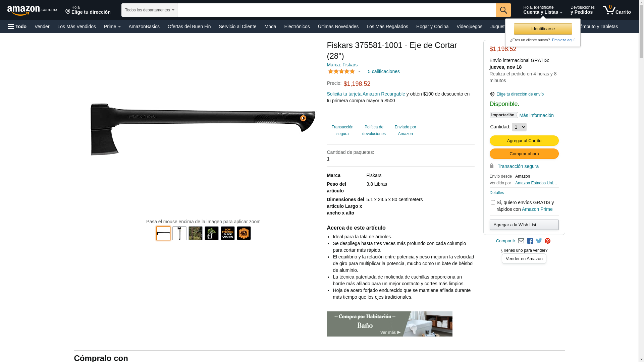Focus the Amazon search text field

pyautogui.click(x=336, y=10)
